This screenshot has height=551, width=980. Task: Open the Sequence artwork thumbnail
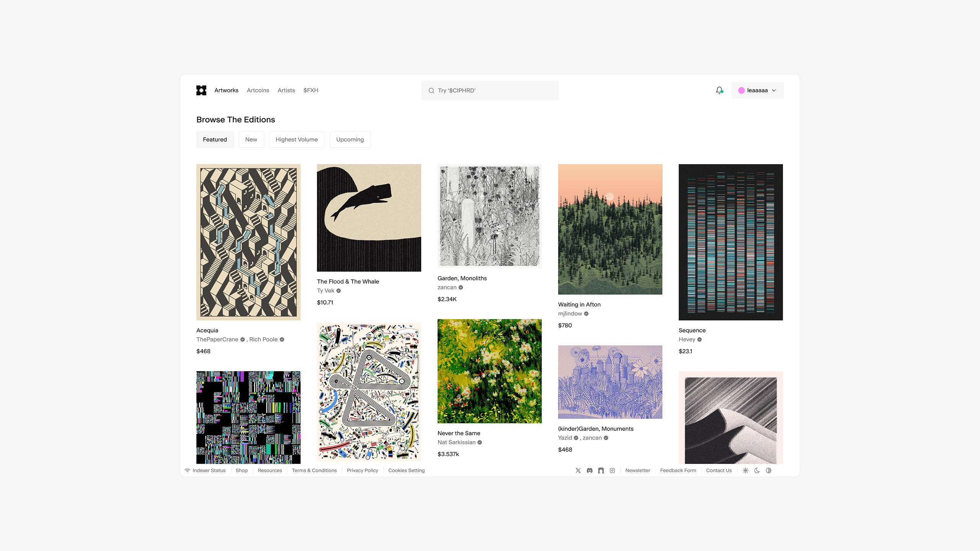tap(730, 242)
